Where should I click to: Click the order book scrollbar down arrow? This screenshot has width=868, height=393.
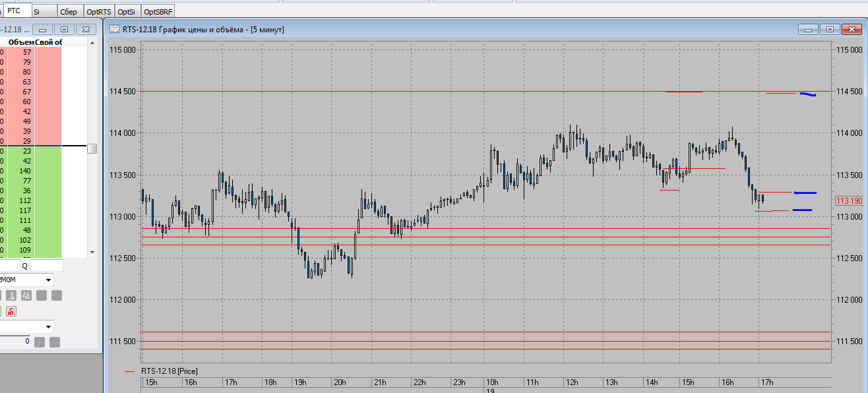pyautogui.click(x=92, y=253)
